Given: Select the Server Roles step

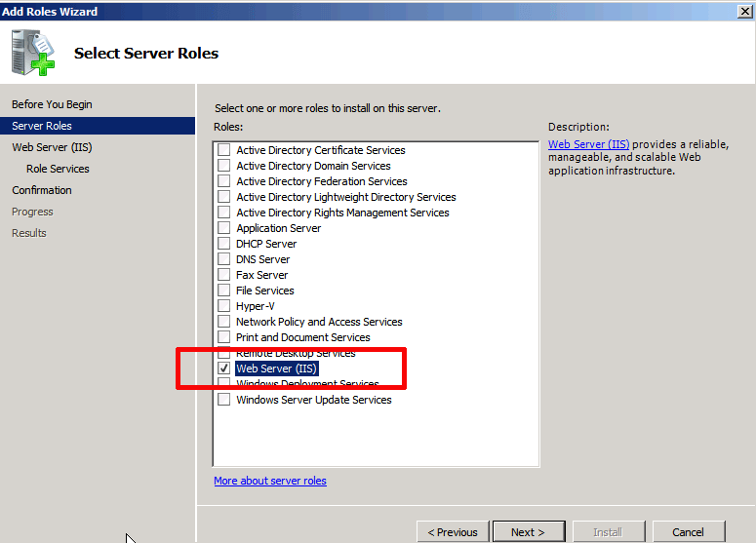Looking at the screenshot, I should 98,126.
